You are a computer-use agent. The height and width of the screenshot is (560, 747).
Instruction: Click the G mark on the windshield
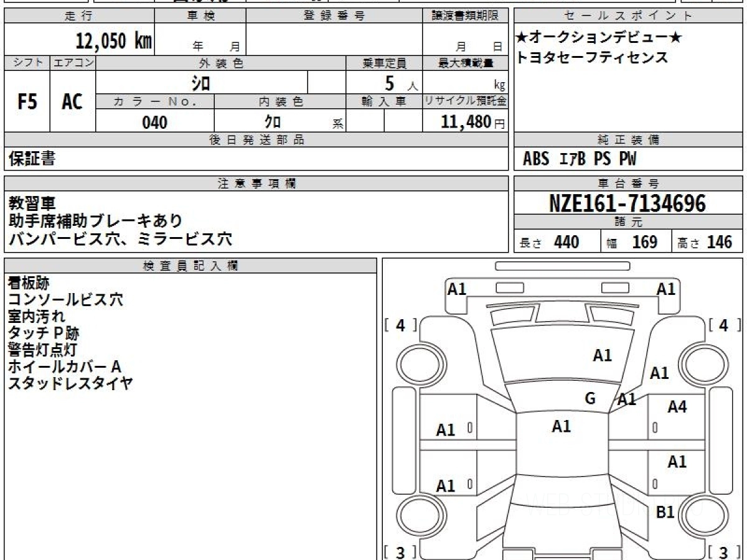pyautogui.click(x=590, y=398)
